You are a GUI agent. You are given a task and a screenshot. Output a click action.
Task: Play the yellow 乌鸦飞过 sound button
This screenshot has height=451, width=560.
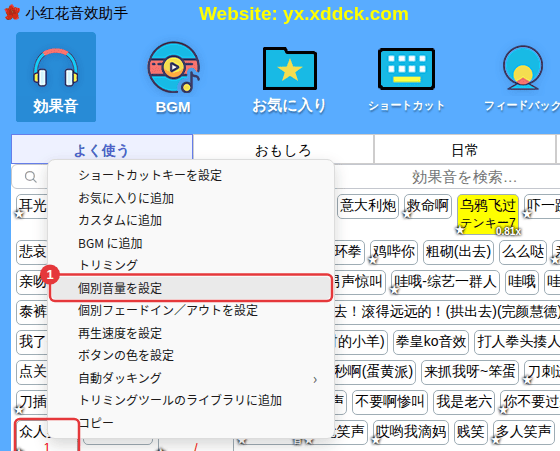point(488,214)
